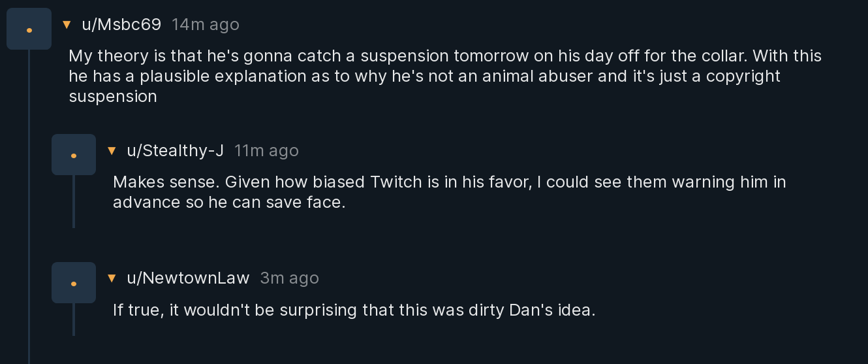868x364 pixels.
Task: Select the "3m ago" timestamp
Action: tap(289, 278)
